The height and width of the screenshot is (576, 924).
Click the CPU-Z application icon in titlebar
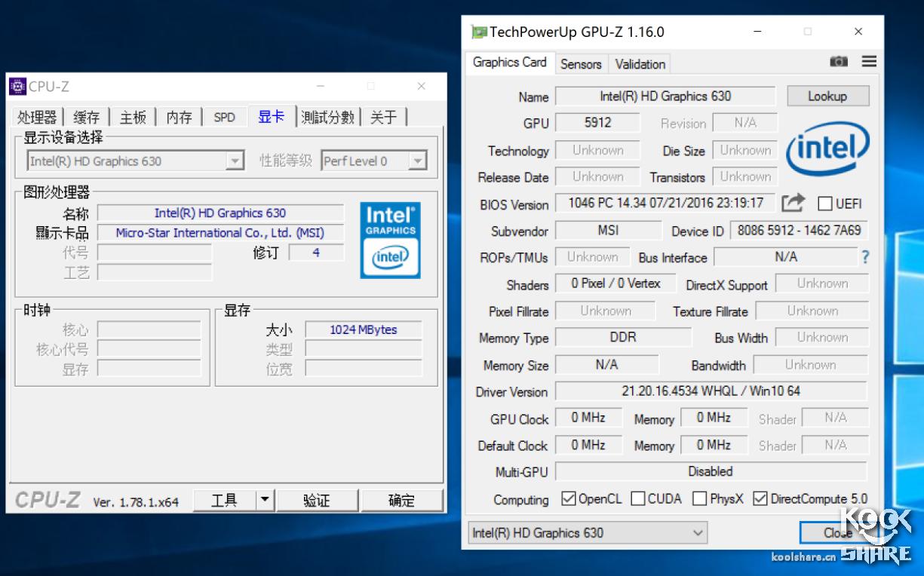click(18, 86)
